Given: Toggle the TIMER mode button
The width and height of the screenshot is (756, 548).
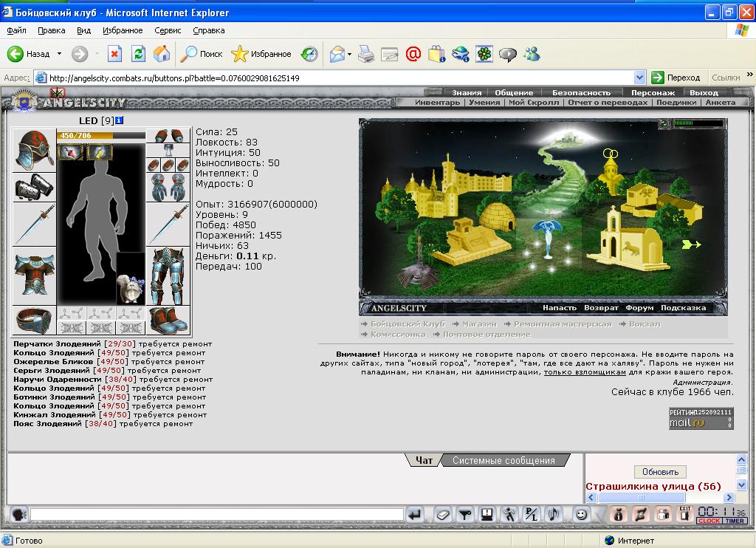Looking at the screenshot, I should tap(735, 521).
